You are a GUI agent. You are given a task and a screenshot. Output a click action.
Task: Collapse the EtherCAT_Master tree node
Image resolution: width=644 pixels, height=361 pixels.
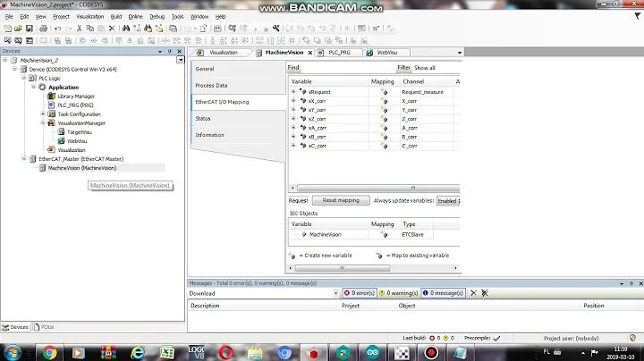[24, 159]
